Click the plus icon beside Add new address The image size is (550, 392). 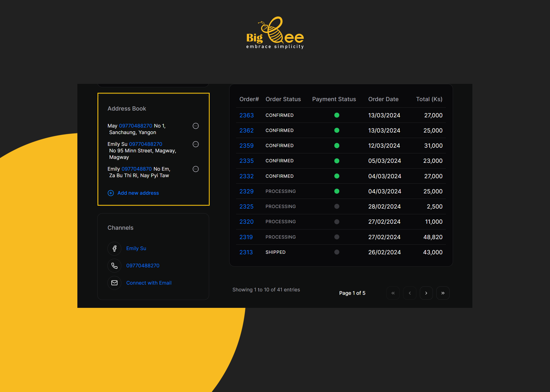coord(111,193)
